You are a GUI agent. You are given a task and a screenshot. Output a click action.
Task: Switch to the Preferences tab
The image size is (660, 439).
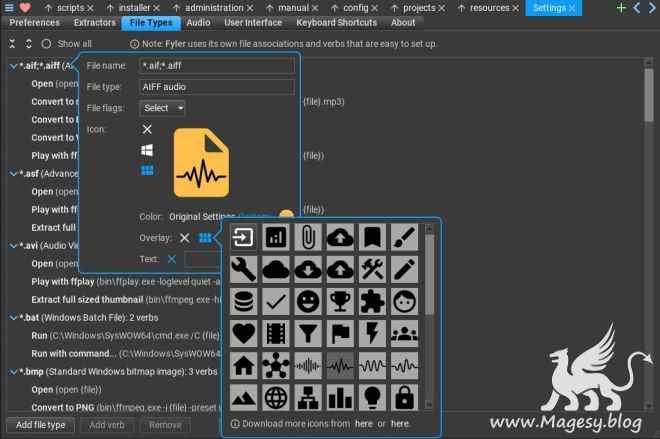click(35, 23)
